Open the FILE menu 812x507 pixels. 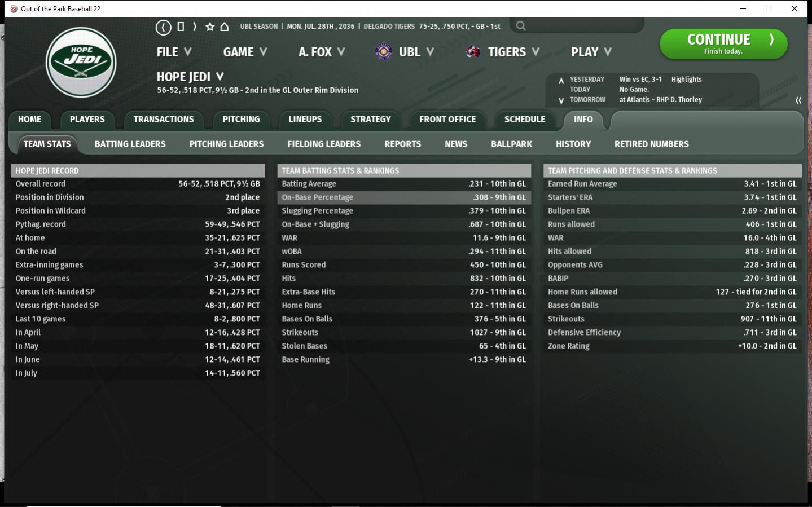174,52
